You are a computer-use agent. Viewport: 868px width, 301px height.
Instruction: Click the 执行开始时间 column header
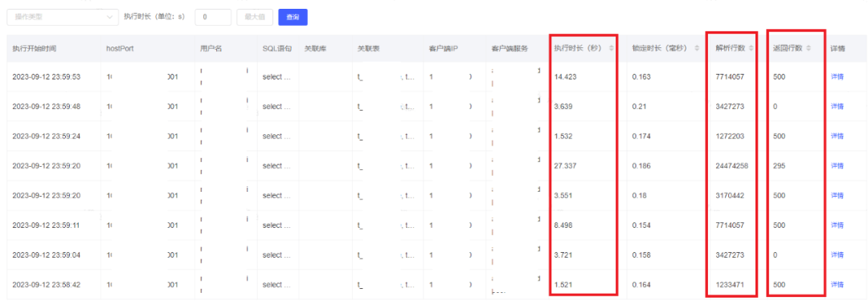(x=34, y=48)
